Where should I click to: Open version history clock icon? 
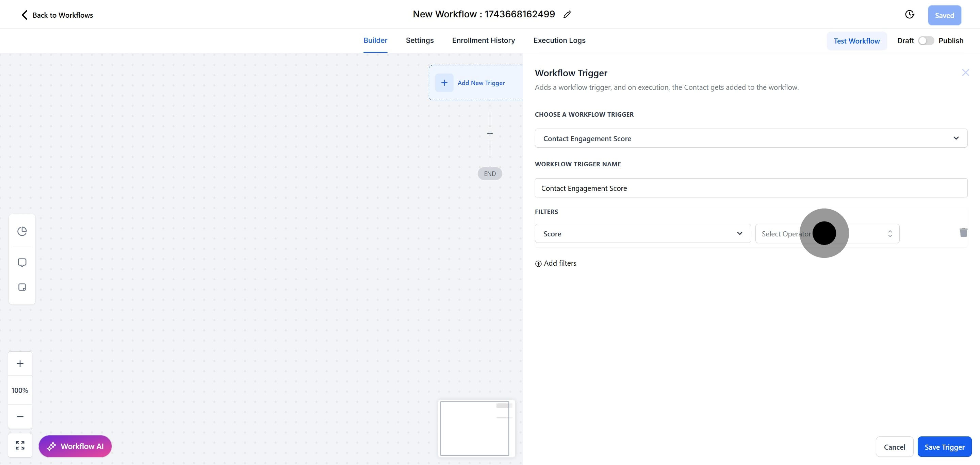(x=909, y=14)
